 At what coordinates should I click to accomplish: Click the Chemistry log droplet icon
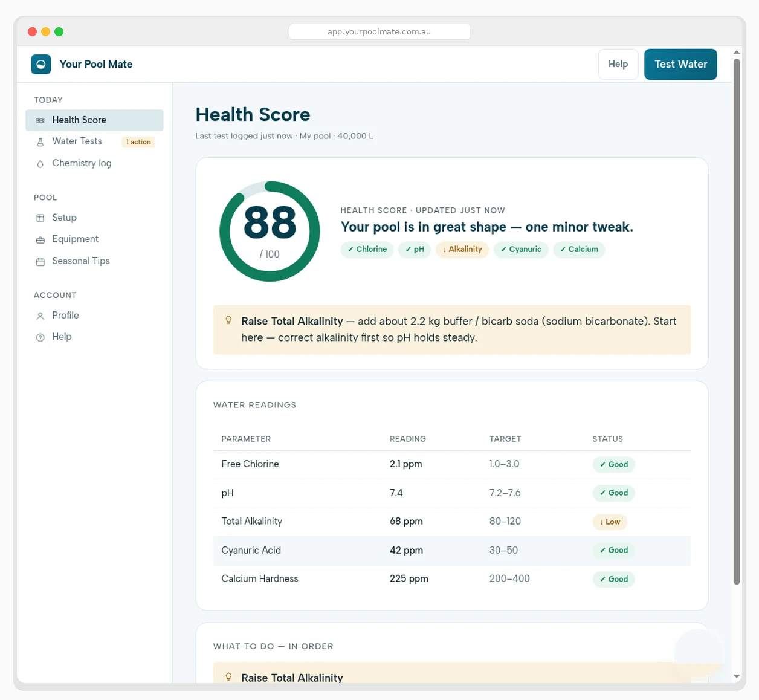(40, 164)
